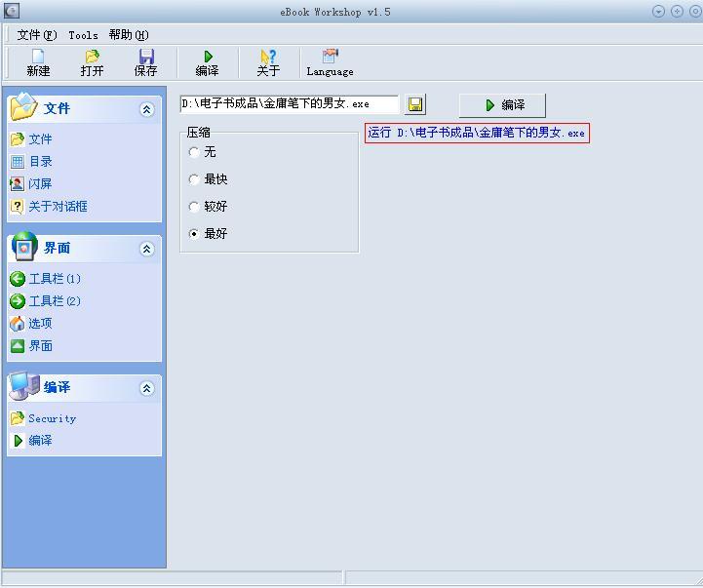Image resolution: width=703 pixels, height=588 pixels.
Task: Click the 编译 panel header title
Action: click(x=57, y=387)
